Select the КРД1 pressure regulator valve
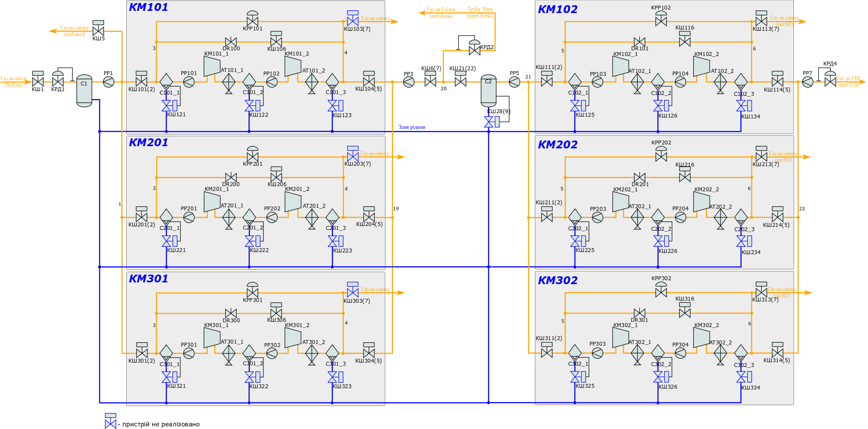 (x=58, y=81)
